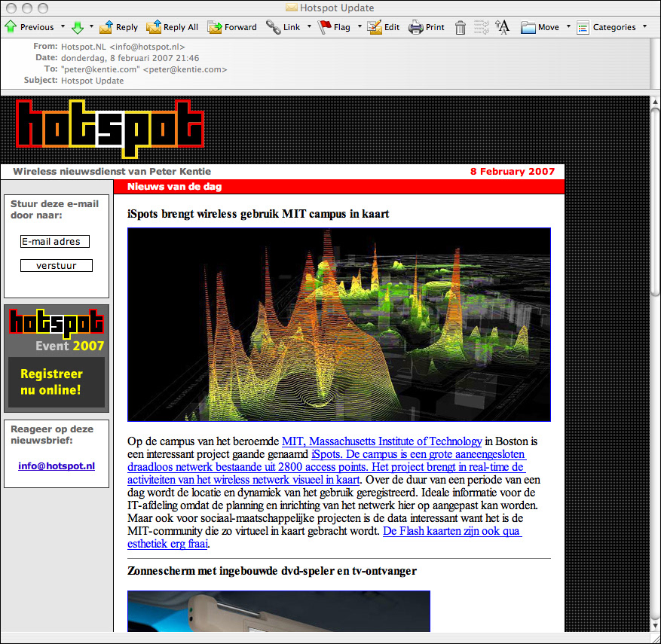The height and width of the screenshot is (644, 661).
Task: Click the vertical scrollbar thumb
Action: pos(655,202)
